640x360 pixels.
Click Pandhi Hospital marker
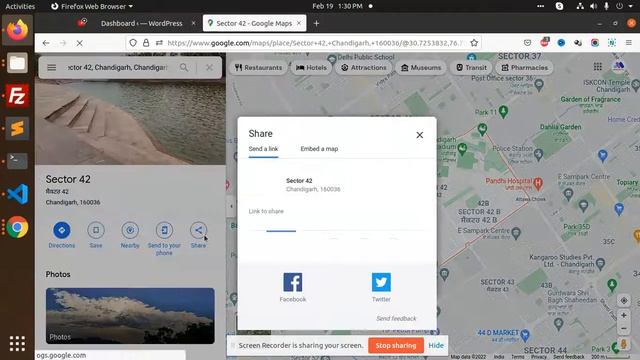click(x=538, y=183)
